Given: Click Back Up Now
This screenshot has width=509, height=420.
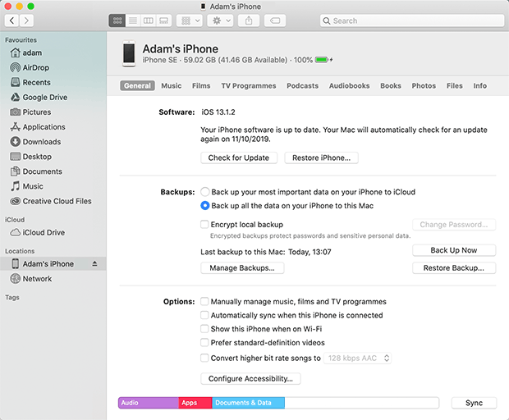Looking at the screenshot, I should point(454,250).
